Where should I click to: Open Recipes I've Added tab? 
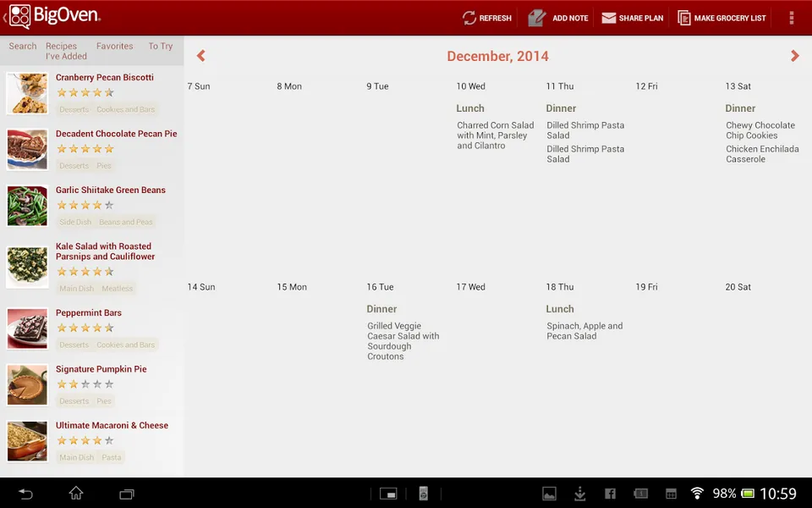pyautogui.click(x=66, y=51)
